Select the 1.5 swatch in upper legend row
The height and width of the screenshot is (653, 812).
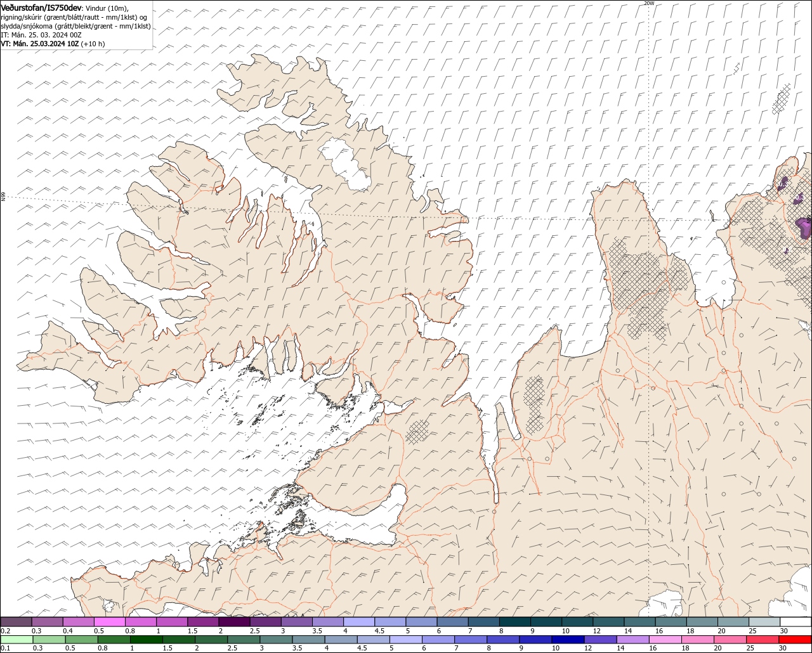click(x=203, y=622)
